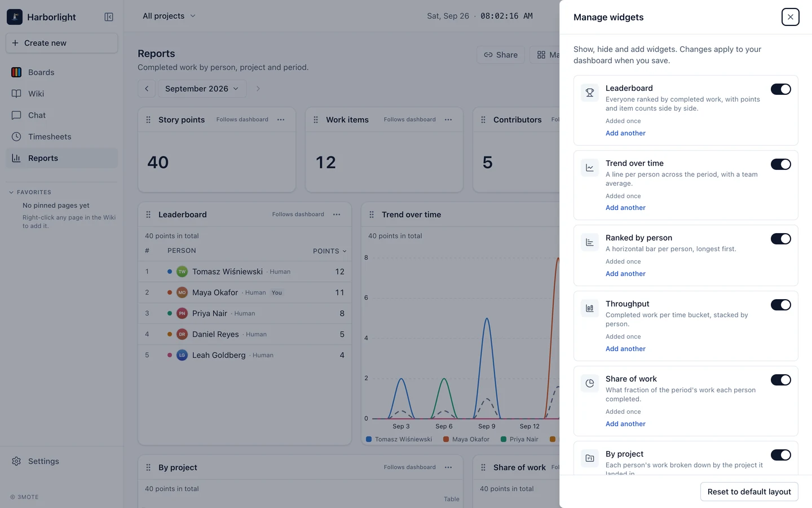Click Add another under Ranked by person

click(625, 274)
